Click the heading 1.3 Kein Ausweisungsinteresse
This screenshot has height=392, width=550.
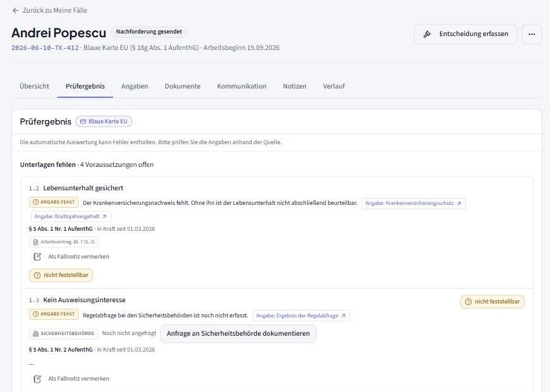click(x=77, y=300)
